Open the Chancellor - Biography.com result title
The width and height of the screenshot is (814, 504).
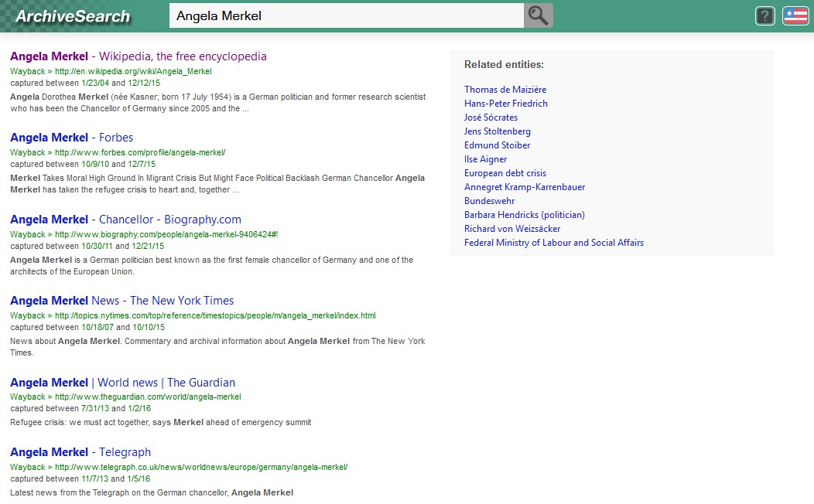pos(125,220)
